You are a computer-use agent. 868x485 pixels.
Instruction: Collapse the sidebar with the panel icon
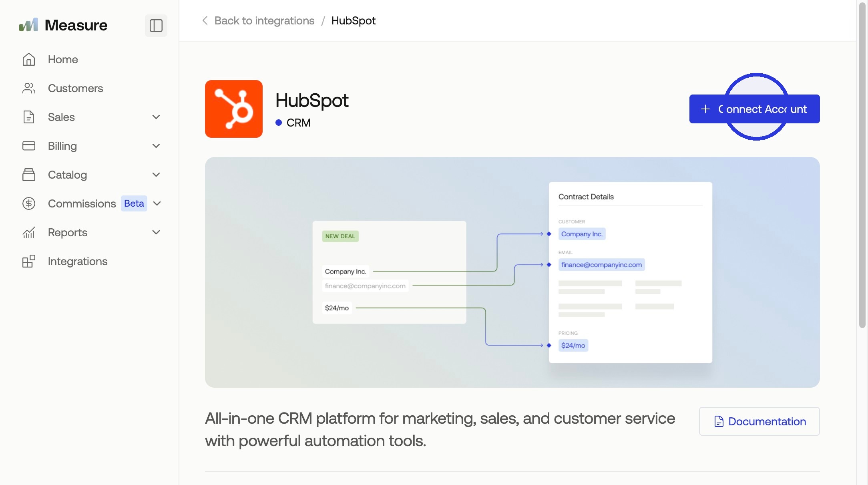click(x=156, y=26)
